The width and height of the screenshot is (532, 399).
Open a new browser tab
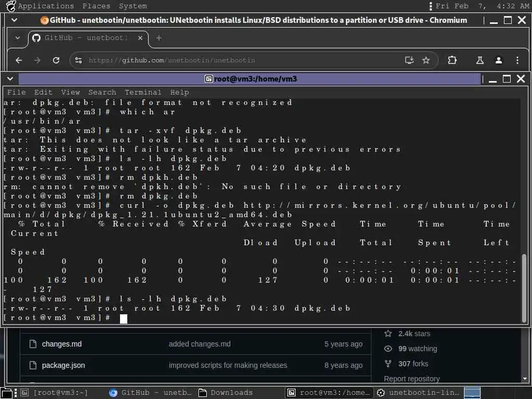coord(159,38)
